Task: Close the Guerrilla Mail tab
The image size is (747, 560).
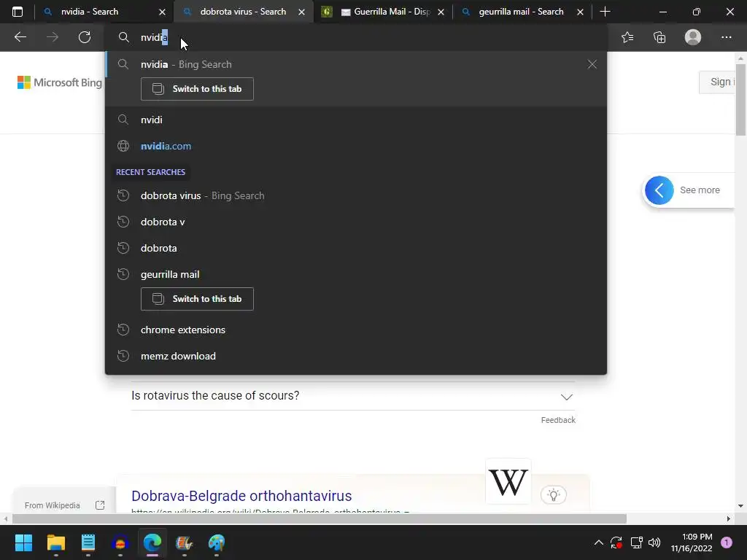Action: coord(441,12)
